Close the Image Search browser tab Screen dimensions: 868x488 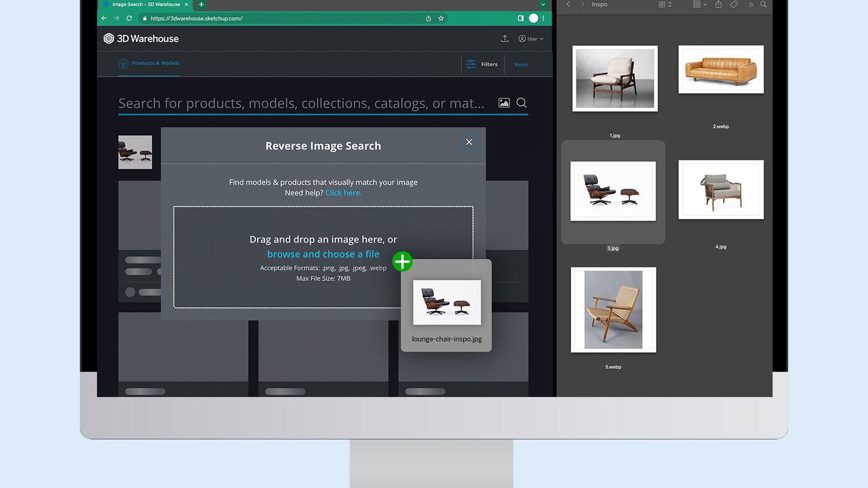(x=186, y=5)
